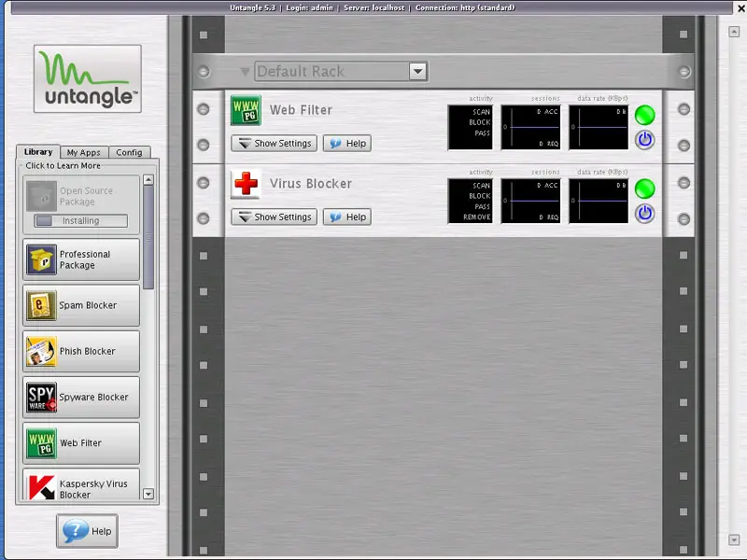Select the Professional Package box icon
747x560 pixels.
point(41,259)
